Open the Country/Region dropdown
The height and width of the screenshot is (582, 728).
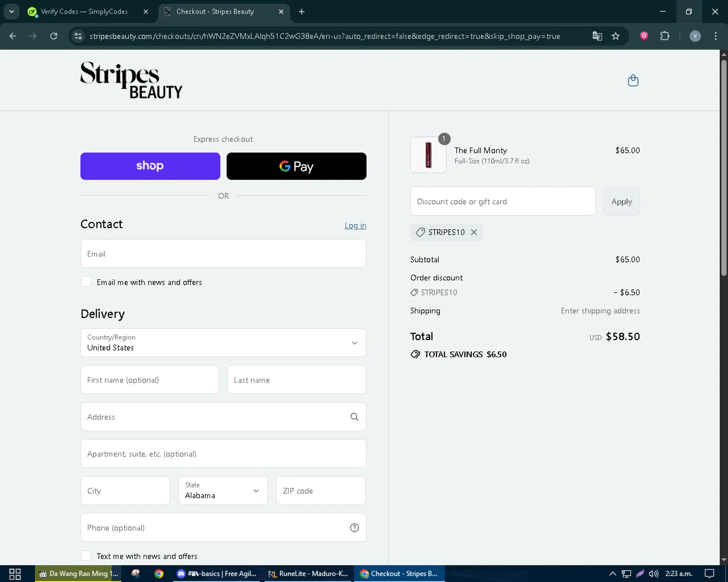[223, 343]
